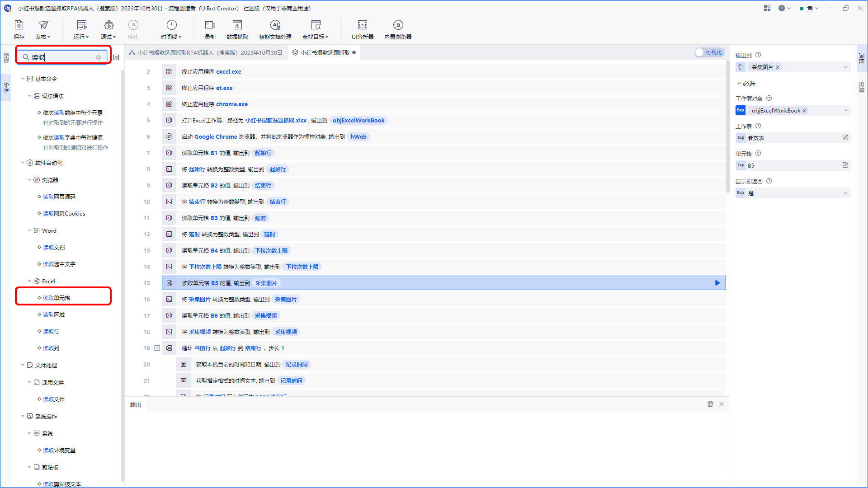Viewport: 868px width, 488px height.
Task: Click the 采集视频 output variable in line 17
Action: [266, 315]
